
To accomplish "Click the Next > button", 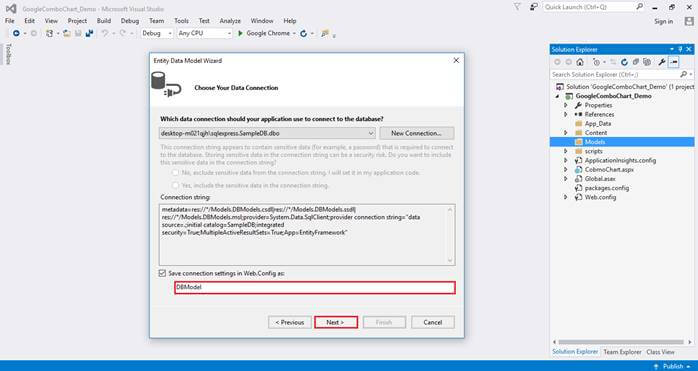I will 336,322.
